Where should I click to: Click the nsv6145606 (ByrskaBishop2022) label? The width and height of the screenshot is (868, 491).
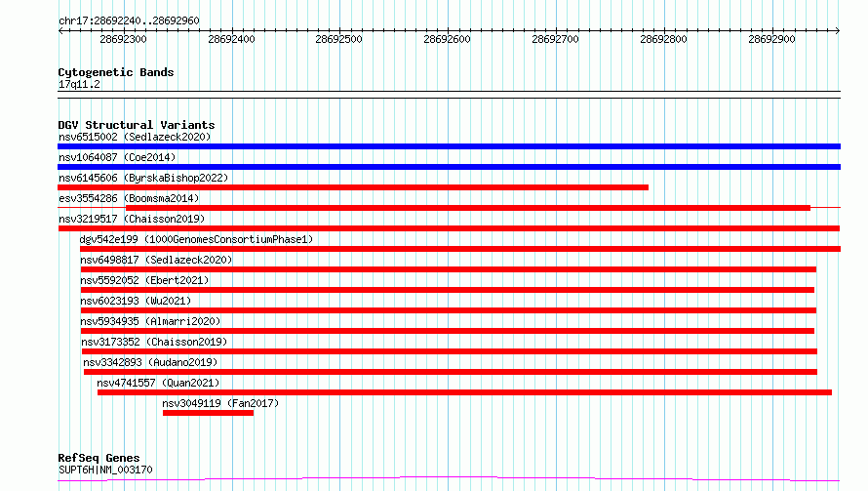coord(143,178)
